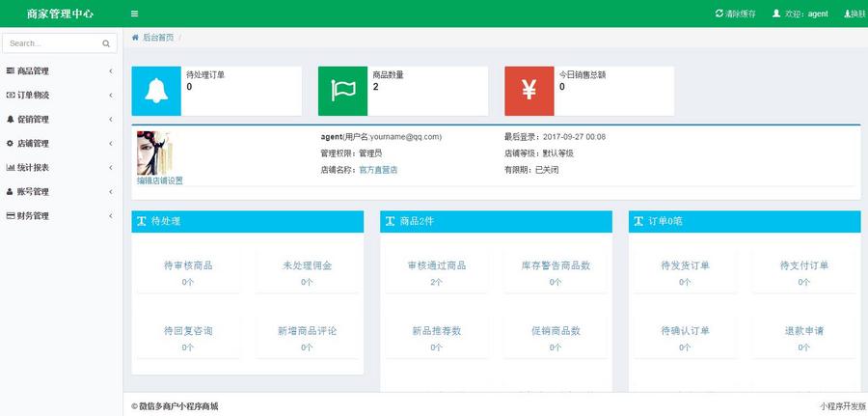Expand 账号管理 menu chevron
This screenshot has width=868, height=416.
coord(111,192)
